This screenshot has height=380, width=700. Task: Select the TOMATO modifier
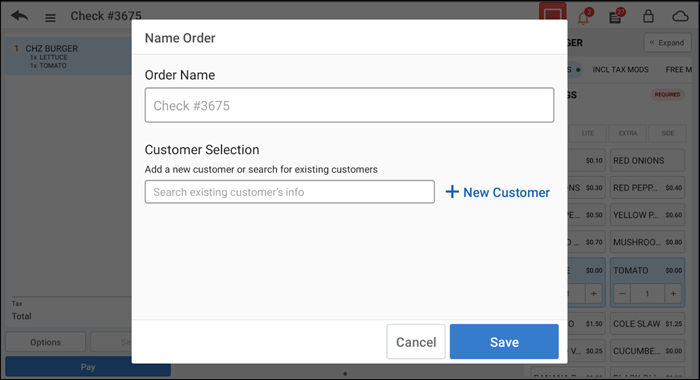point(647,271)
